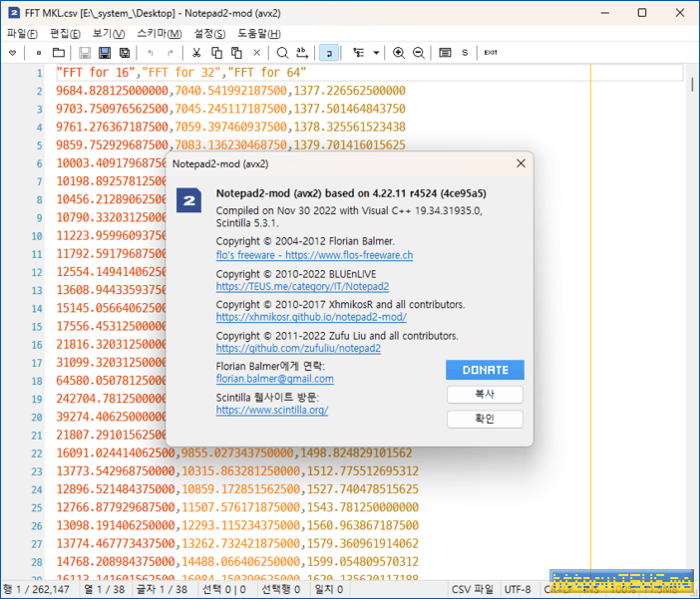Paste clipboard with toolbar paste icon
This screenshot has height=599, width=700.
pos(236,53)
